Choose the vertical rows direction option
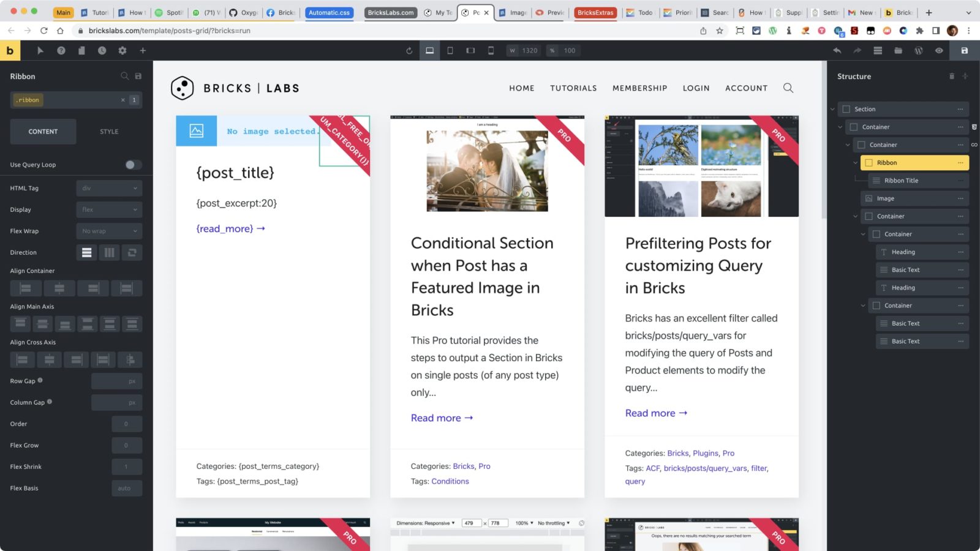This screenshot has width=980, height=551. point(87,253)
